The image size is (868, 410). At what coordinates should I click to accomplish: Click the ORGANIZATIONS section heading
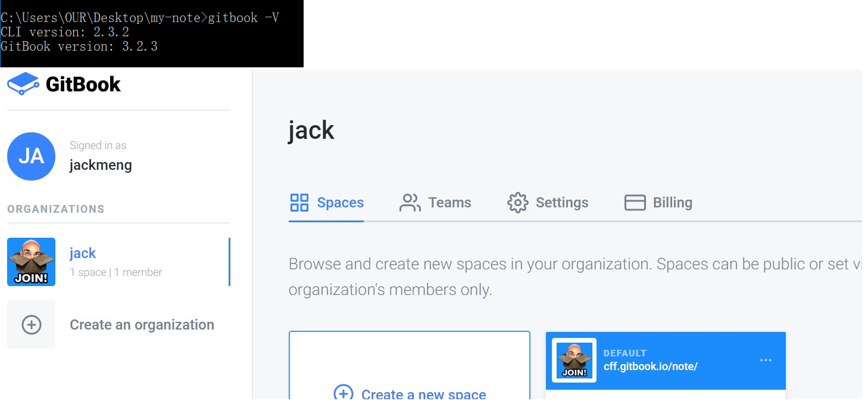(x=56, y=209)
